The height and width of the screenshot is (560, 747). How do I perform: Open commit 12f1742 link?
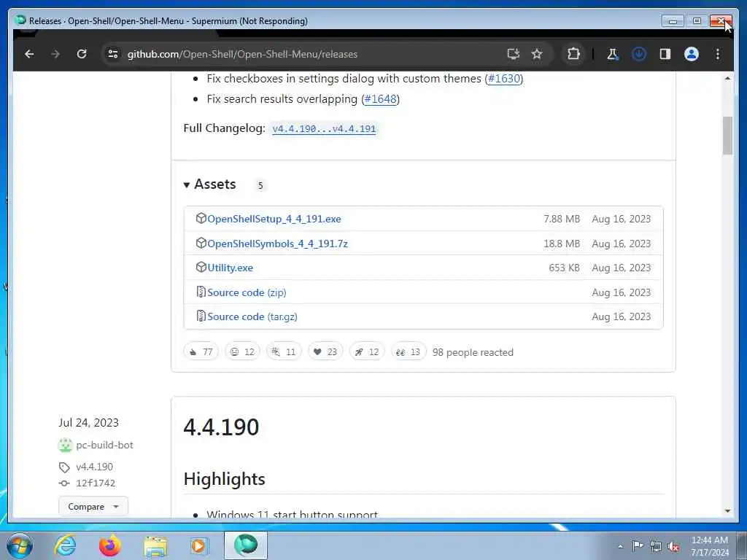point(96,483)
